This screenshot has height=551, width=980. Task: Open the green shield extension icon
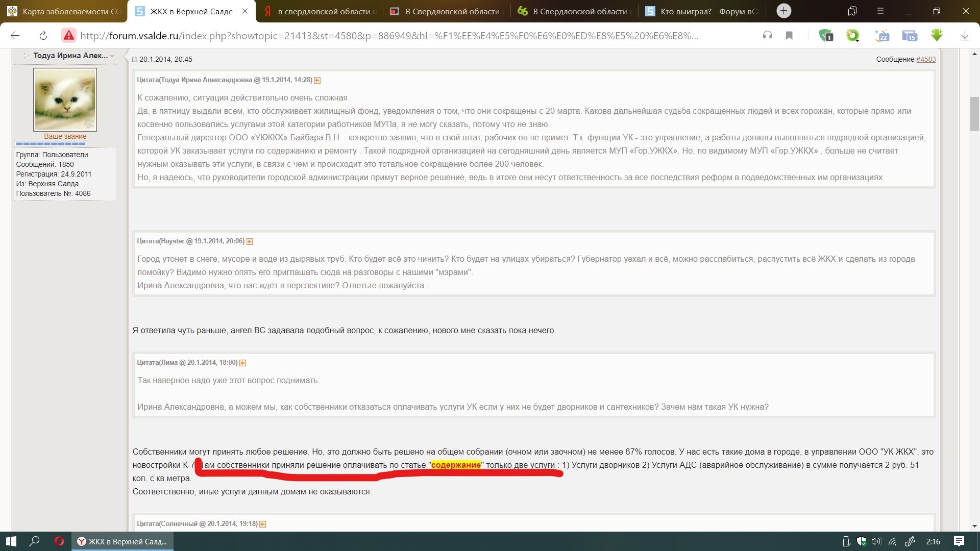pyautogui.click(x=825, y=35)
